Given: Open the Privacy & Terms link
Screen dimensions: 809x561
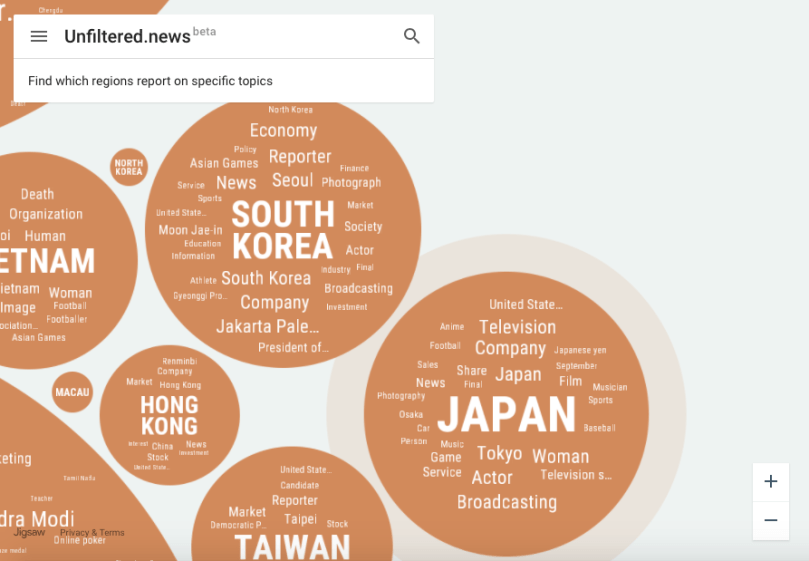Looking at the screenshot, I should click(x=92, y=533).
